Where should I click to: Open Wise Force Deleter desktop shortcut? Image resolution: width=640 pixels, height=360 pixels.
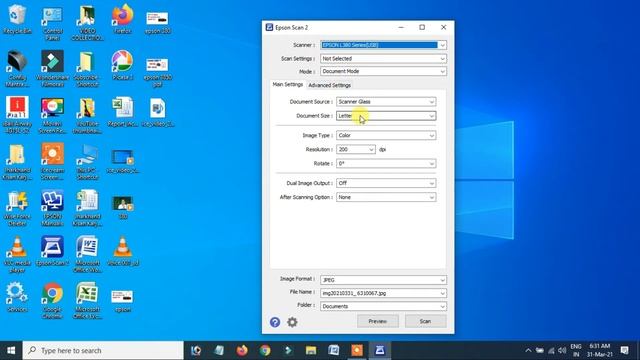[x=17, y=208]
